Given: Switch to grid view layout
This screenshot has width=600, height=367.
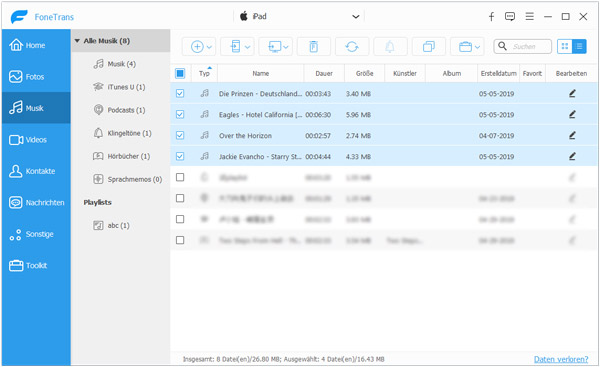Looking at the screenshot, I should tap(564, 46).
